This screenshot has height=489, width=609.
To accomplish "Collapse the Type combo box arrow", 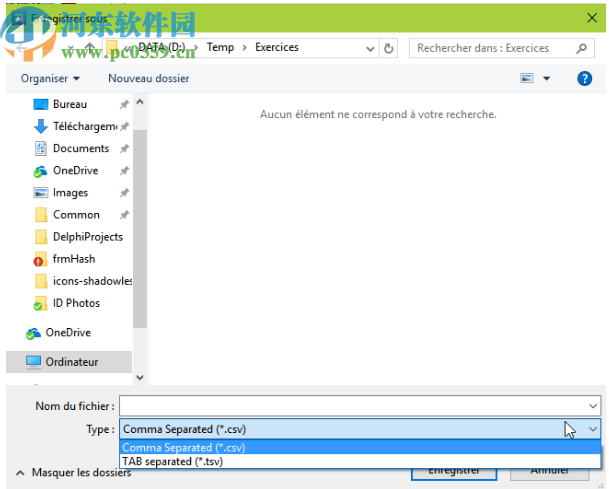I will pos(593,429).
